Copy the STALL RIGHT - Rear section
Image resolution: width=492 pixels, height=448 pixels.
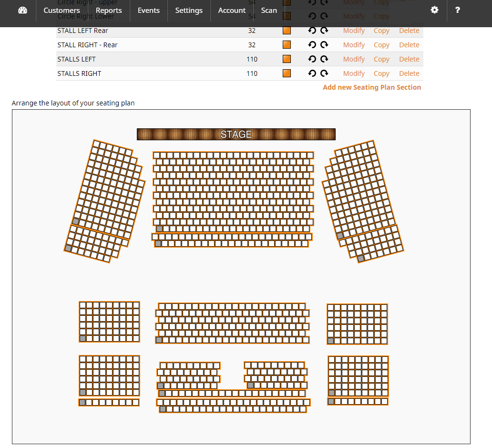[381, 45]
